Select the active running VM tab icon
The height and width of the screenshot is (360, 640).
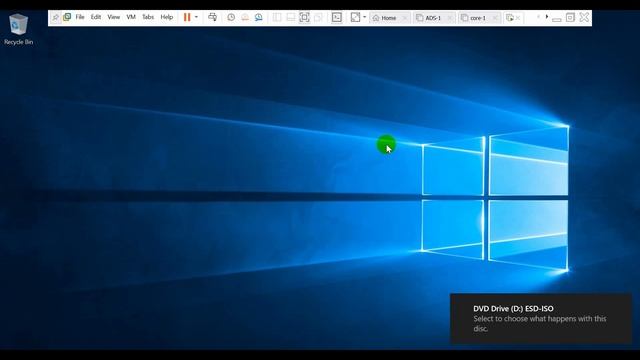pos(509,18)
